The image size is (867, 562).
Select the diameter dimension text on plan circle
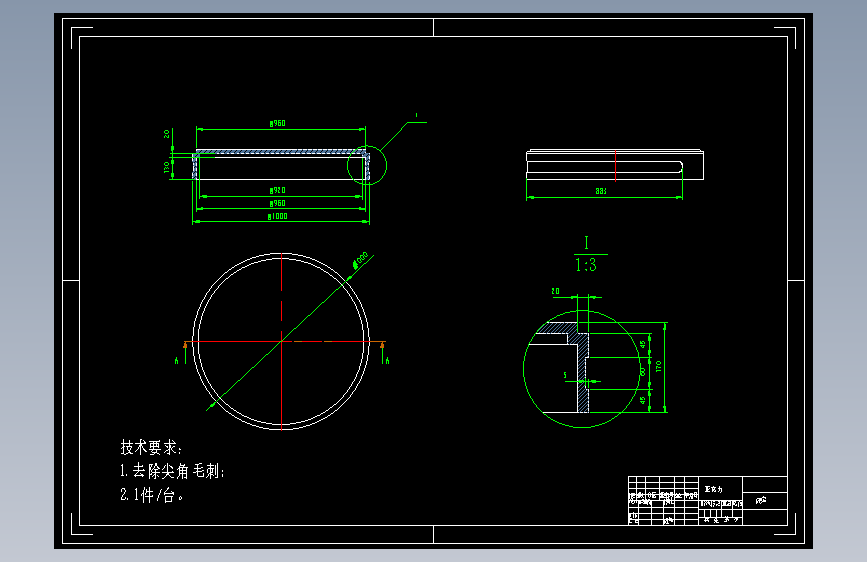tap(361, 260)
